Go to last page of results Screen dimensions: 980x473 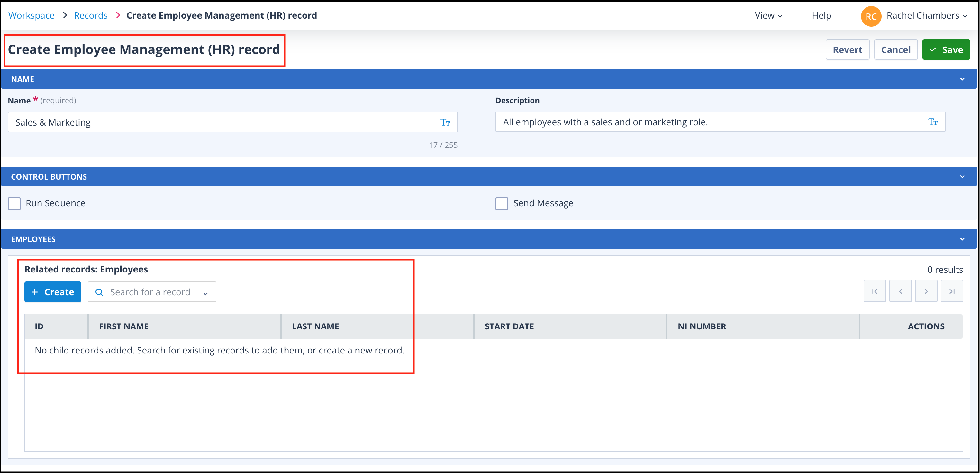pyautogui.click(x=952, y=291)
